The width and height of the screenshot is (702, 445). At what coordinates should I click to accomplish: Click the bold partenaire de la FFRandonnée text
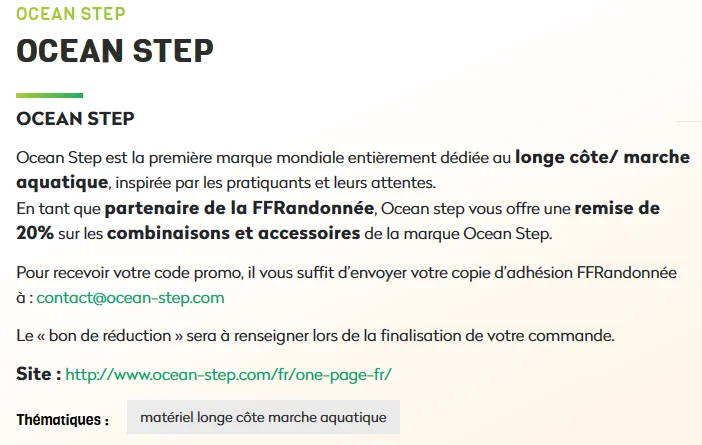(x=240, y=208)
